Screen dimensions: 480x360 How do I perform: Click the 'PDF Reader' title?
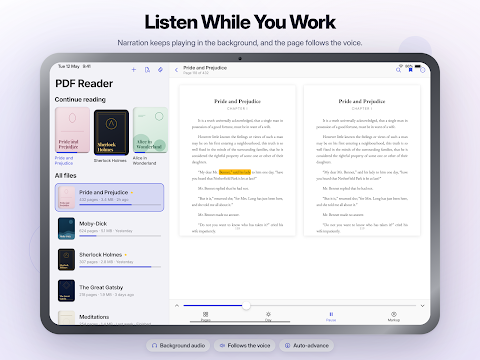[x=84, y=83]
